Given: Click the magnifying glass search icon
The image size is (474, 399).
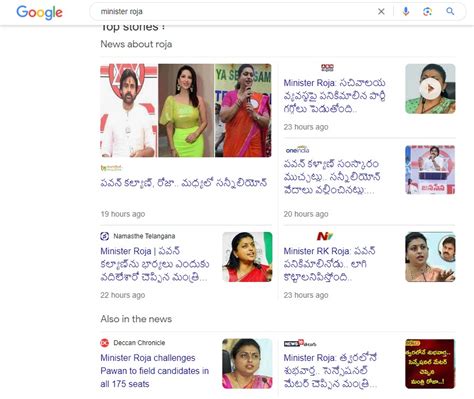Looking at the screenshot, I should pyautogui.click(x=450, y=11).
